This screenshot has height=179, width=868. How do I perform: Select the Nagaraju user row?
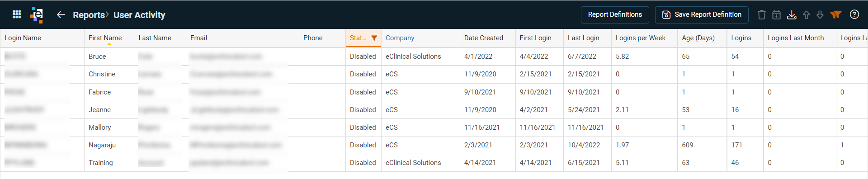[434, 145]
